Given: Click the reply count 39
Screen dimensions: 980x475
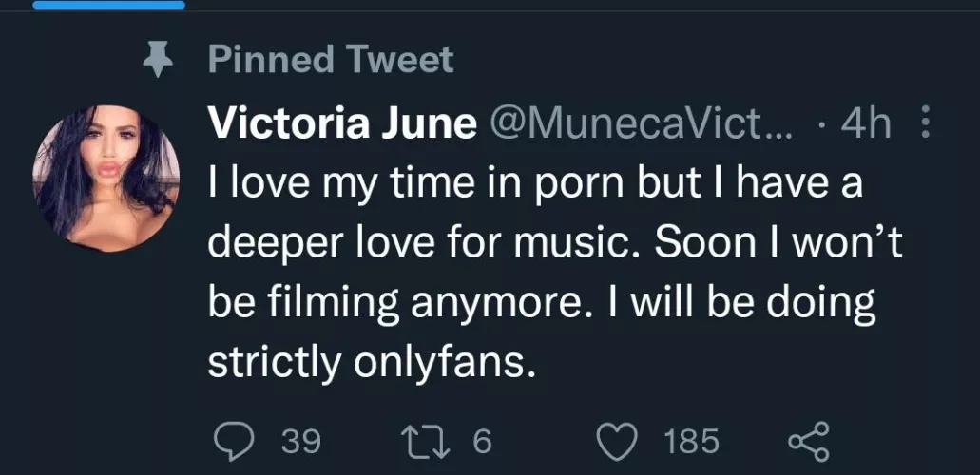Looking at the screenshot, I should (x=302, y=442).
